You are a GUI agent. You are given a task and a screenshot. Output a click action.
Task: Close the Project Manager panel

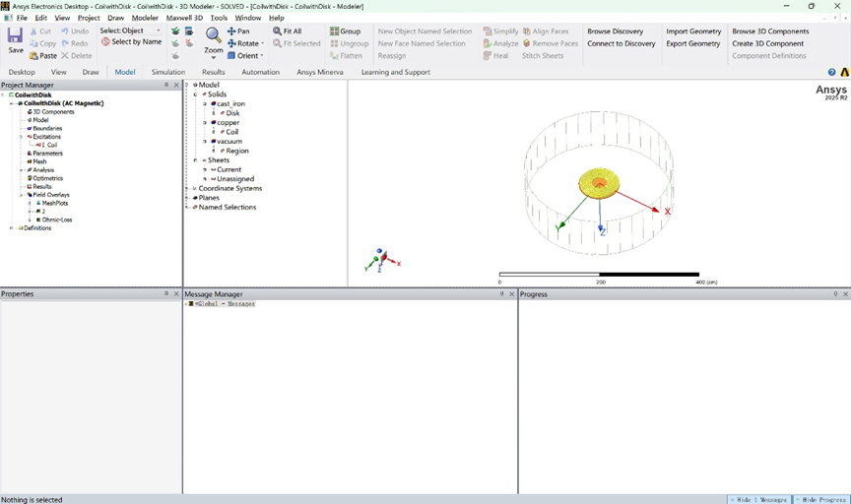pyautogui.click(x=176, y=85)
